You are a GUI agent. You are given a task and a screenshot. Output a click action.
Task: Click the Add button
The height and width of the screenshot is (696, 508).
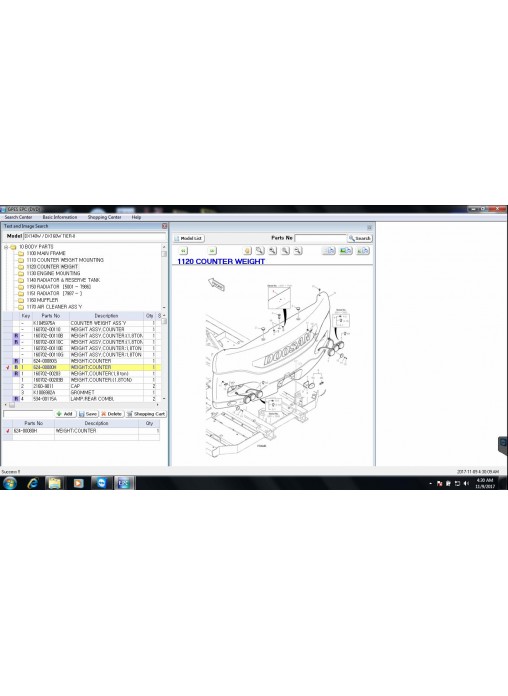click(x=65, y=414)
